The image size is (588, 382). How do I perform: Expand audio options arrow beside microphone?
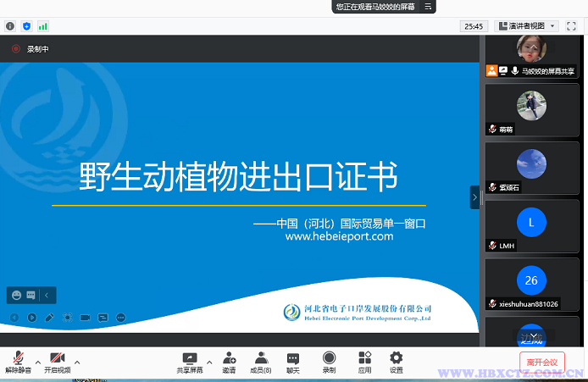pyautogui.click(x=37, y=362)
